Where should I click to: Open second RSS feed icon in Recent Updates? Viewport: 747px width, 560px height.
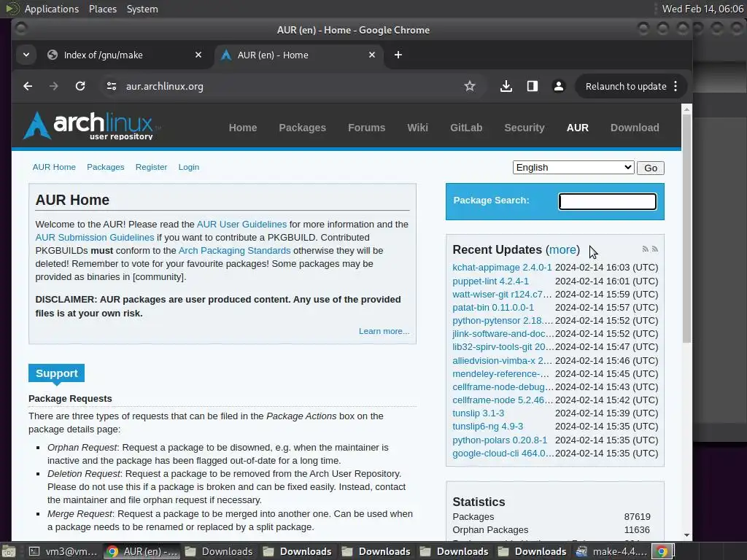[655, 249]
